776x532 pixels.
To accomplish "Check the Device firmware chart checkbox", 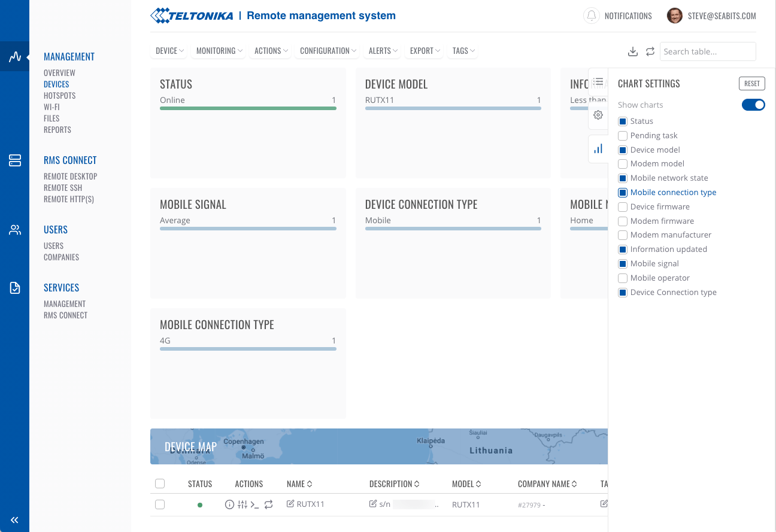I will 623,206.
